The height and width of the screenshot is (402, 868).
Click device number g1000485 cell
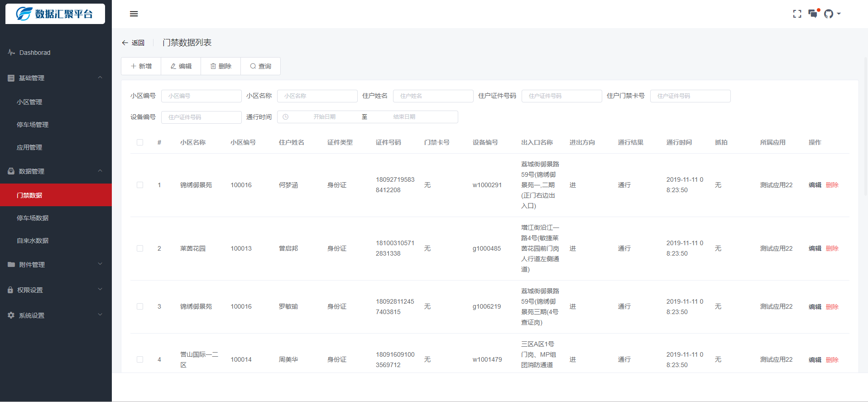(x=487, y=248)
